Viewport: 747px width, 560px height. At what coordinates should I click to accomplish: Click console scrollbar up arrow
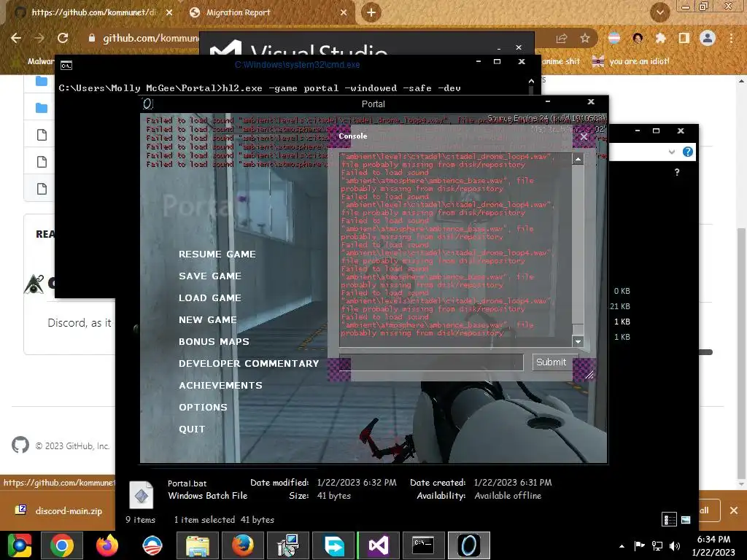[x=578, y=159]
